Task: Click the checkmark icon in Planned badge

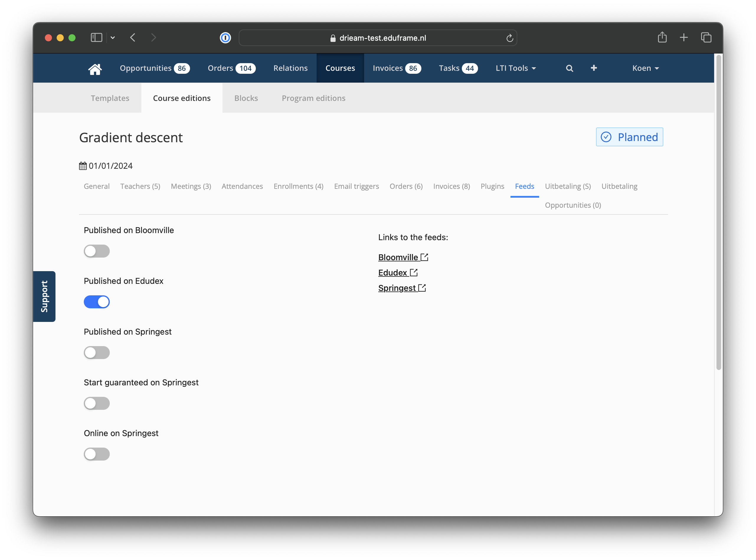Action: (x=606, y=137)
